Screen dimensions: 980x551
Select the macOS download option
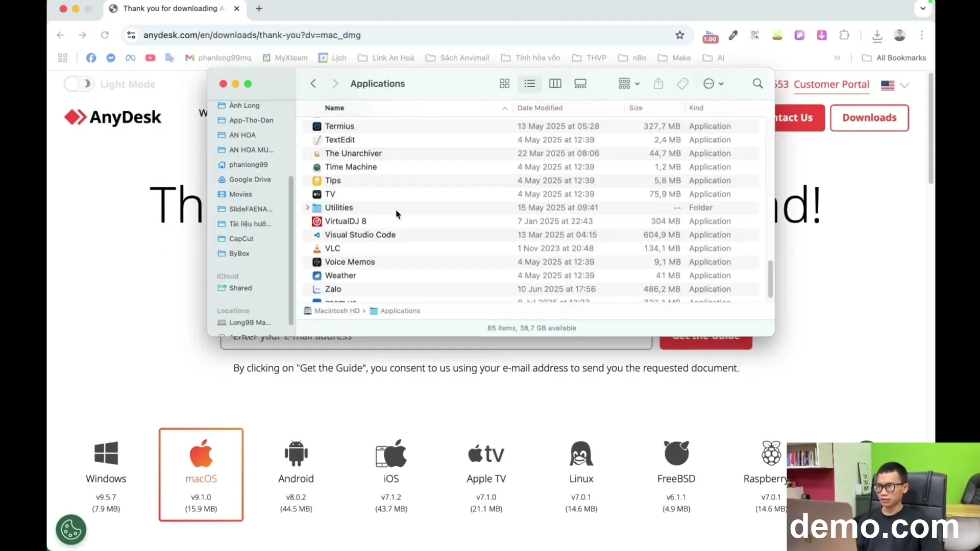coord(201,474)
